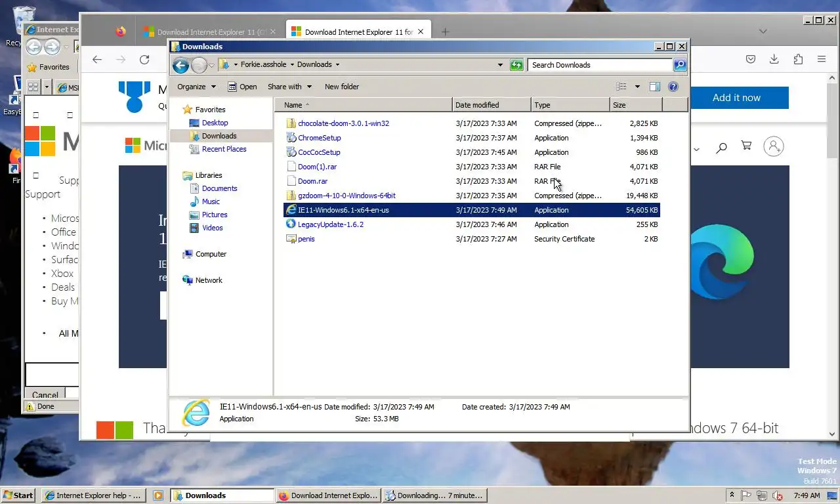Click Pocket save icon in Firefox
The image size is (840, 504).
pos(751,59)
